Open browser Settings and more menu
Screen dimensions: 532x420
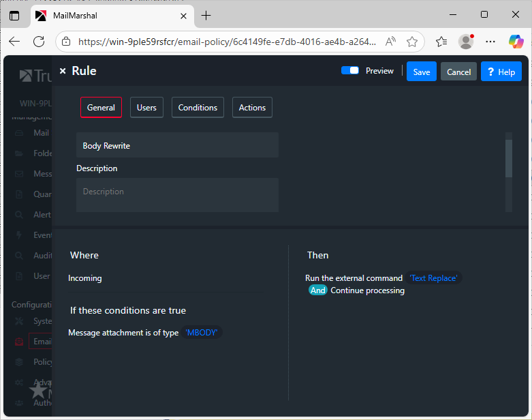point(490,42)
